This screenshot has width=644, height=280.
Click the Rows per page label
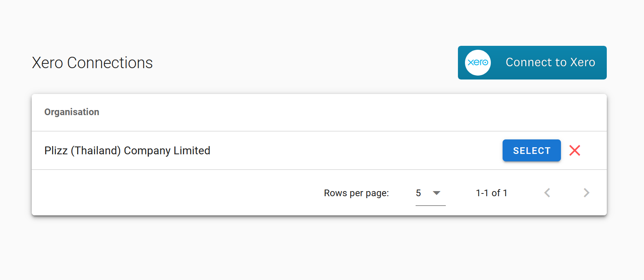[x=356, y=193]
